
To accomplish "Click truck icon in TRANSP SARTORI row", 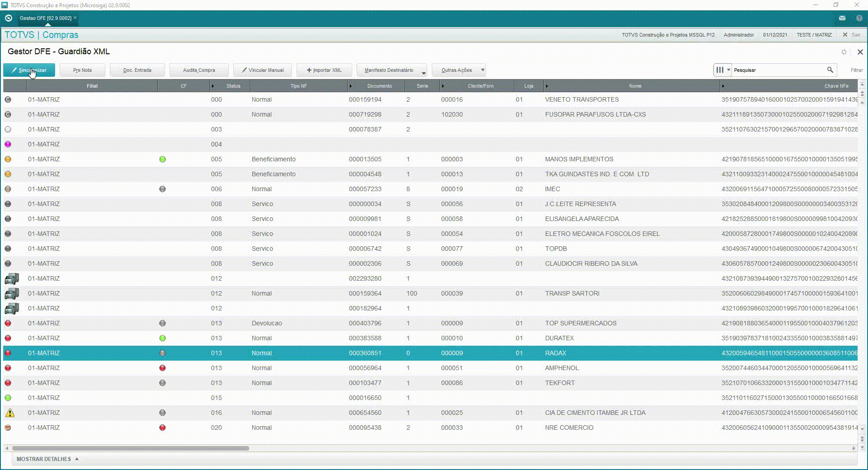I will coord(12,293).
